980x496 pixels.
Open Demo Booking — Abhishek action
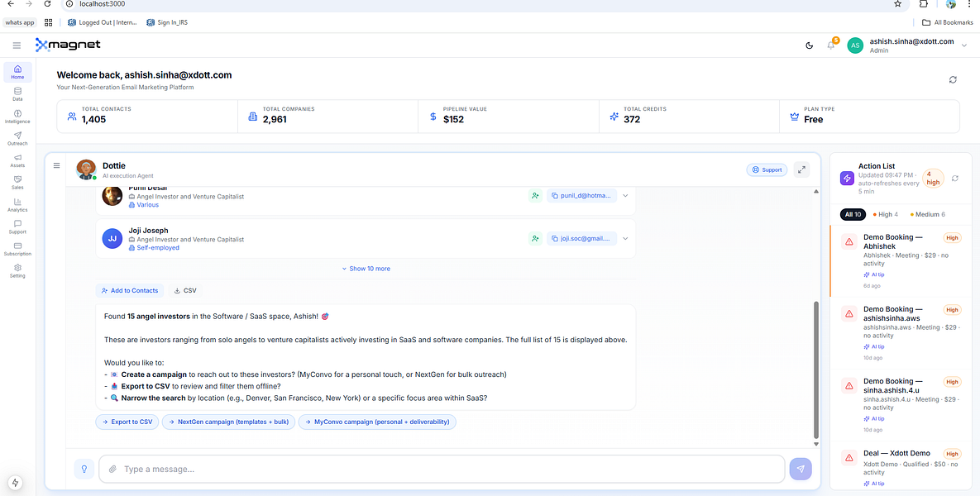[900, 260]
